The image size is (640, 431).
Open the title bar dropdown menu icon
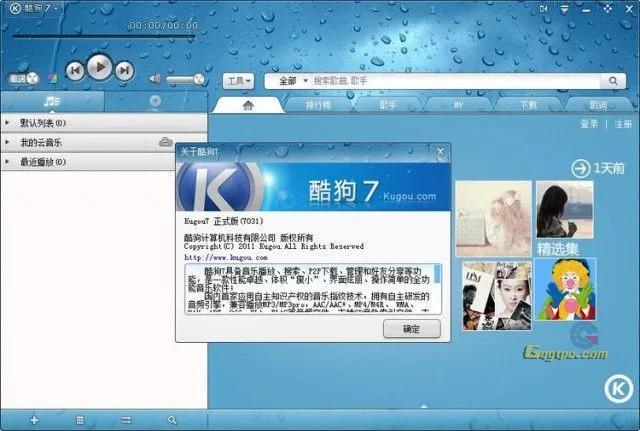point(564,9)
